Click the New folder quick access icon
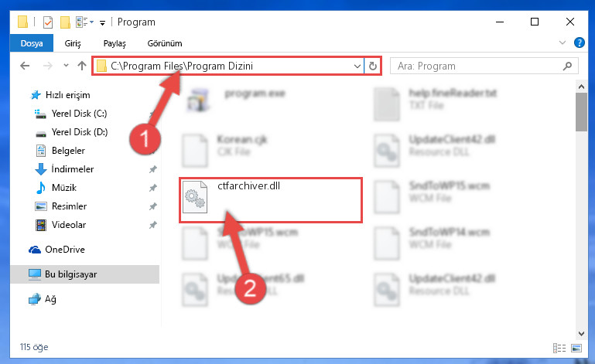The height and width of the screenshot is (364, 595). 65,22
